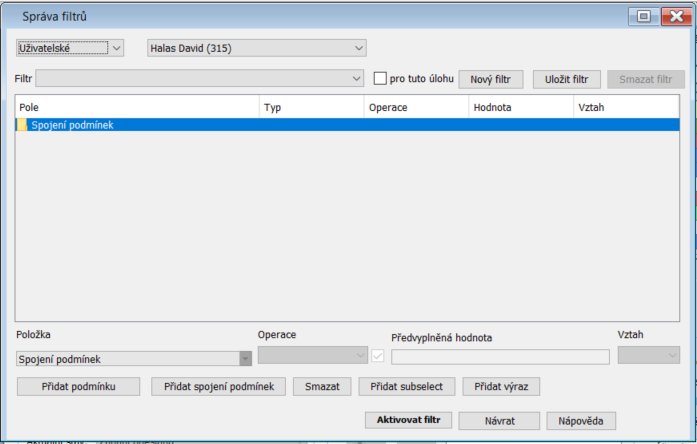Select the Spojení podmínek row in list
Viewport: 697px width, 444px height.
pyautogui.click(x=300, y=125)
